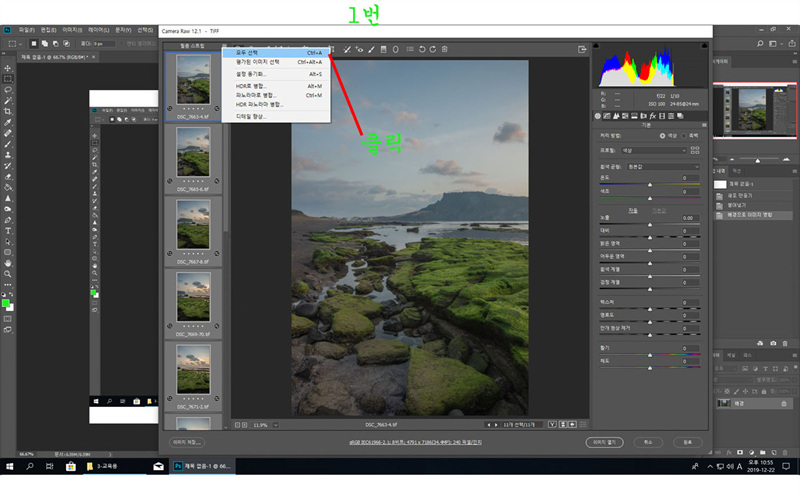The width and height of the screenshot is (800, 500).
Task: Select the Magic Wand tool
Action: pyautogui.click(x=8, y=101)
